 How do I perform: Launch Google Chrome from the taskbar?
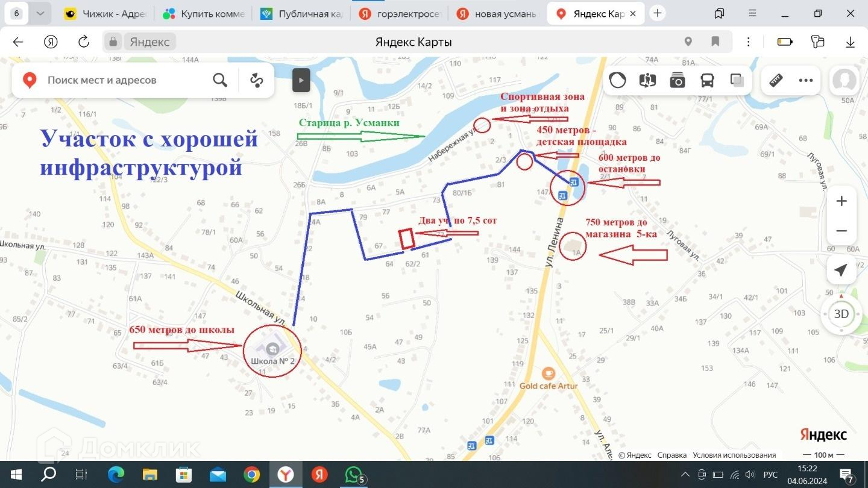pyautogui.click(x=251, y=475)
